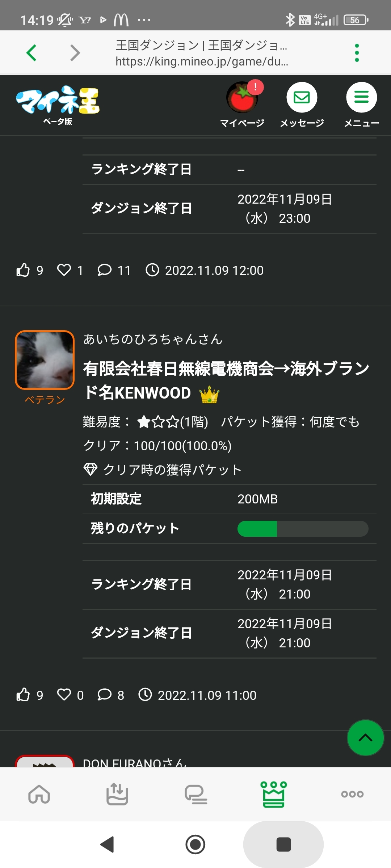391x868 pixels.
Task: Jump to top with green arrow button
Action: coord(365,738)
